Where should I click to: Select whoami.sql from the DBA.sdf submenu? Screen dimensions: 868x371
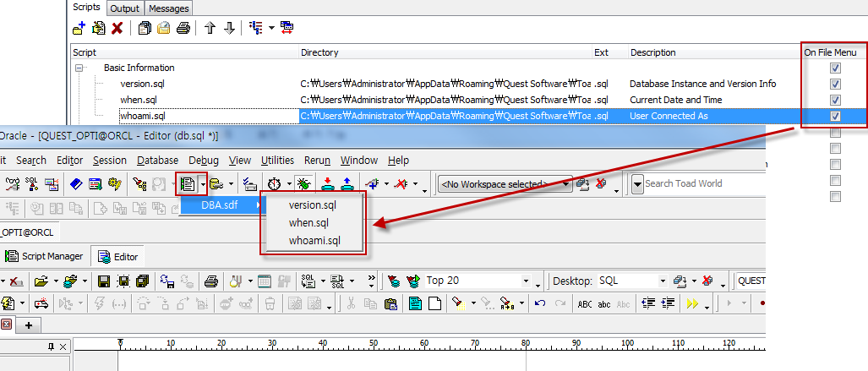pos(312,241)
